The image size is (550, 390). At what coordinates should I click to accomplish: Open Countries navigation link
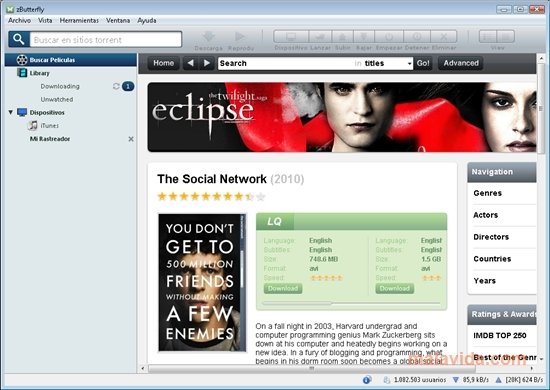click(492, 259)
